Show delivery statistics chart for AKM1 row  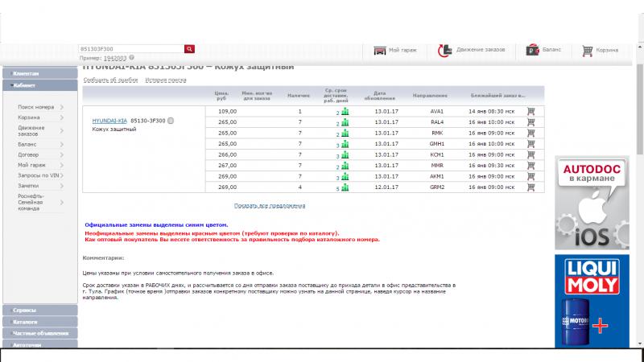345,176
